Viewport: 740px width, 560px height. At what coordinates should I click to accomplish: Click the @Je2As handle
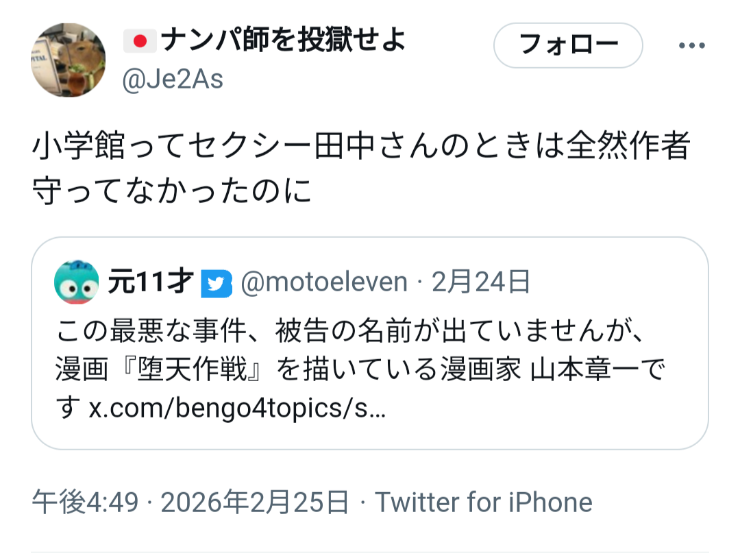173,80
